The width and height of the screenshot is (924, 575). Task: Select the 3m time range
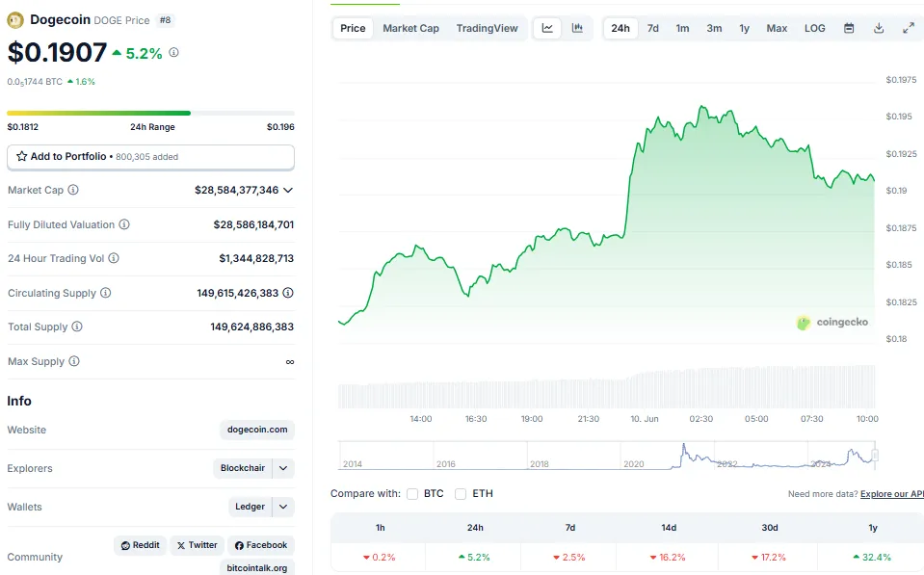pyautogui.click(x=714, y=28)
